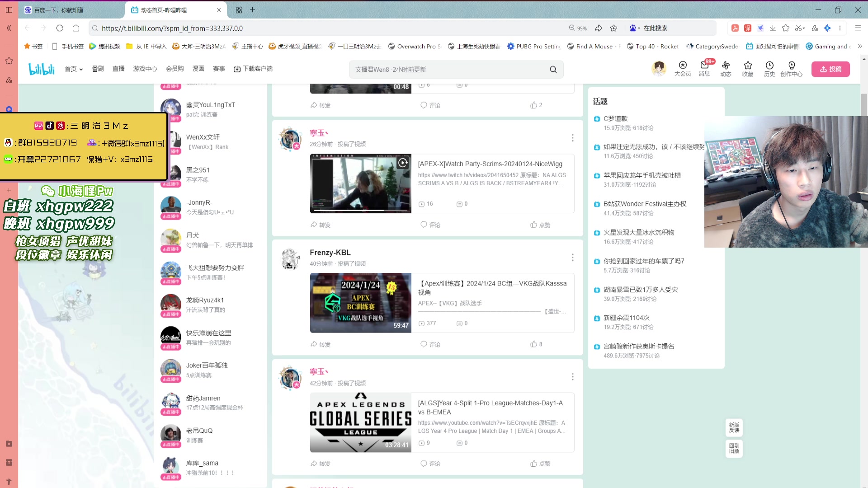Click 回到旧版 button
Image resolution: width=868 pixels, height=488 pixels.
pos(734,448)
